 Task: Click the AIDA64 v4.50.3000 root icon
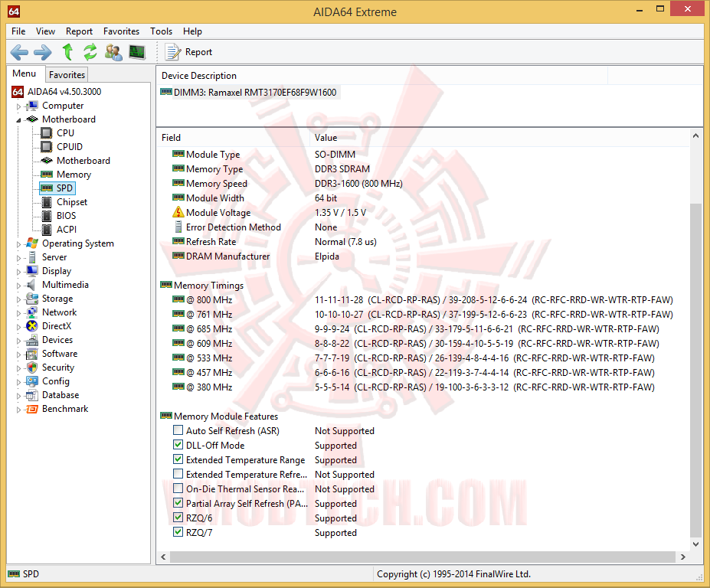[18, 92]
